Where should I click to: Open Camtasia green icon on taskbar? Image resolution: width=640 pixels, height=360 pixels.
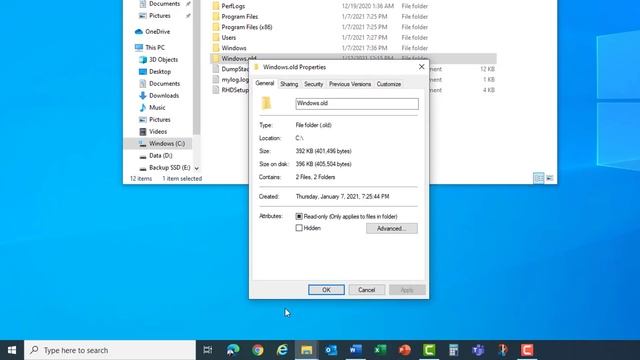[x=429, y=350]
